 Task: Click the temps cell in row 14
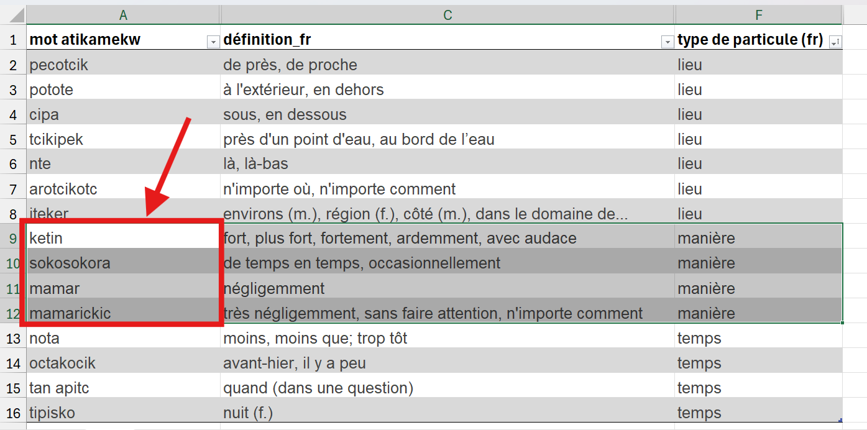coord(759,363)
